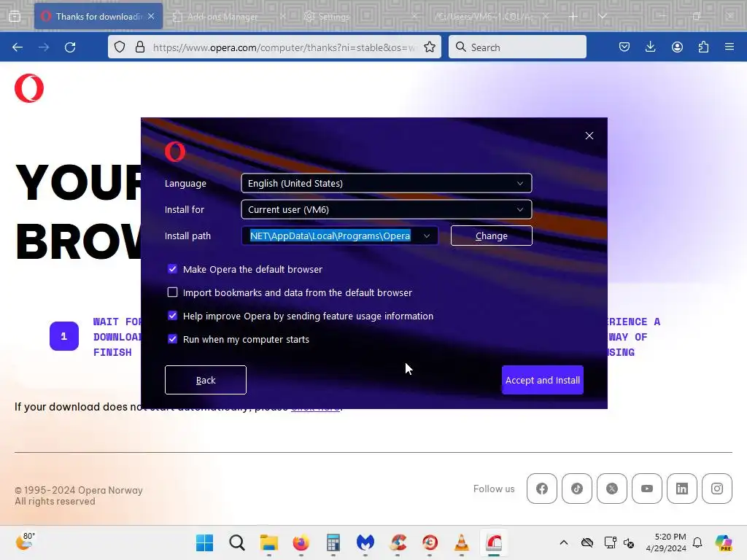The image size is (747, 560).
Task: Expand the Install path dropdown arrow
Action: (x=426, y=236)
